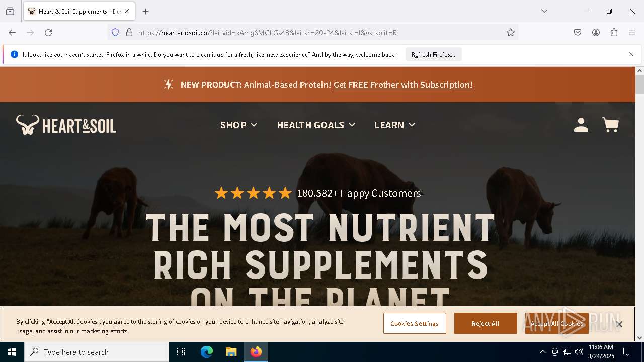Follow the Get FREE Frother link
This screenshot has height=362, width=644.
pos(403,85)
